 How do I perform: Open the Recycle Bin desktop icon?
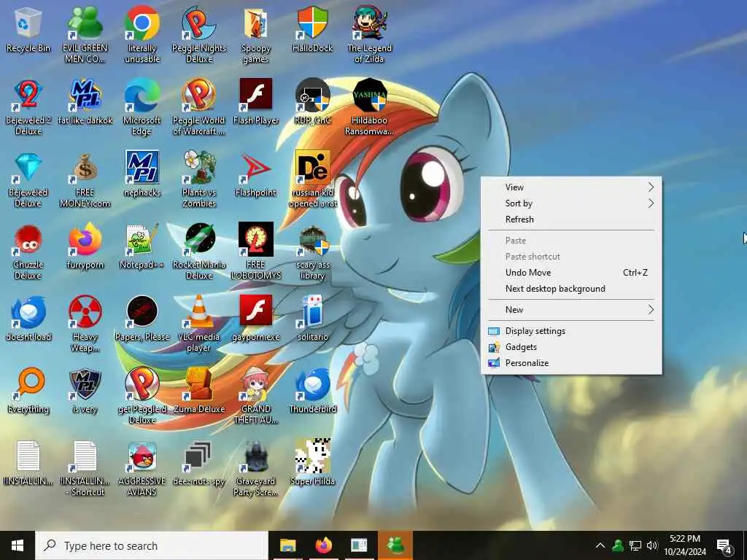pos(28,30)
